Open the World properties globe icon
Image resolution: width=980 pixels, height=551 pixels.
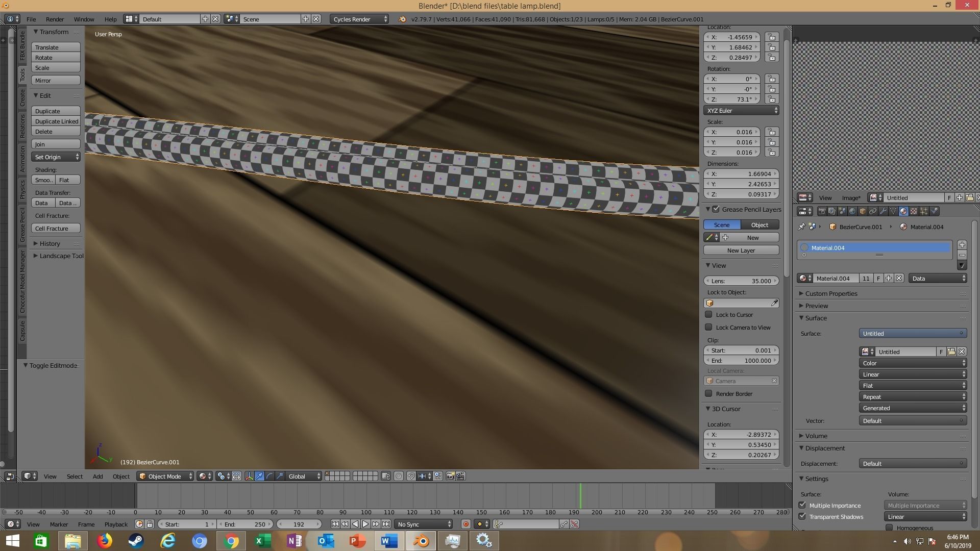point(852,211)
